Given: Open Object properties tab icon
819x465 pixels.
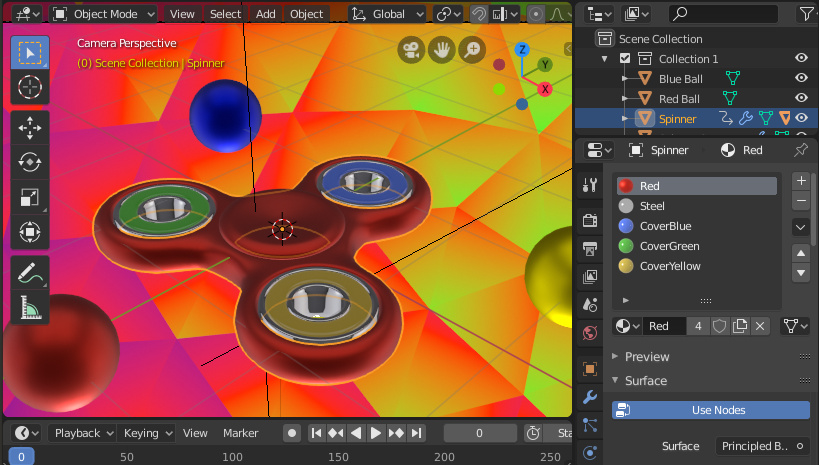Looking at the screenshot, I should click(x=590, y=369).
